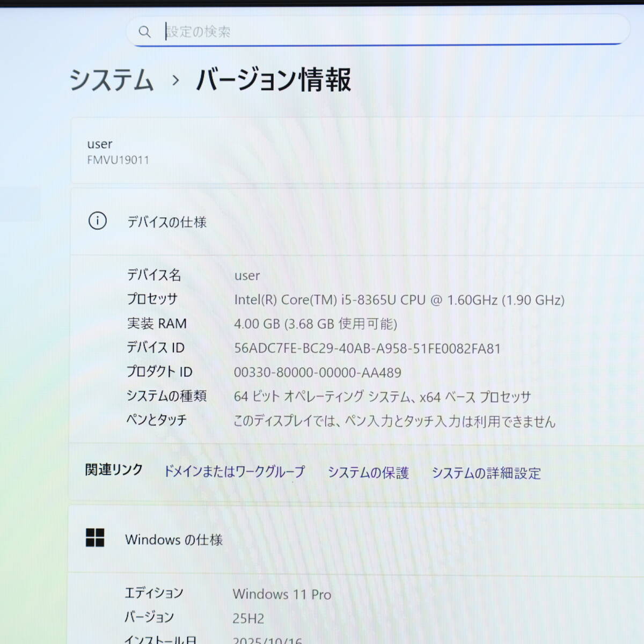Click the エディション label
644x644 pixels.
pyautogui.click(x=154, y=593)
